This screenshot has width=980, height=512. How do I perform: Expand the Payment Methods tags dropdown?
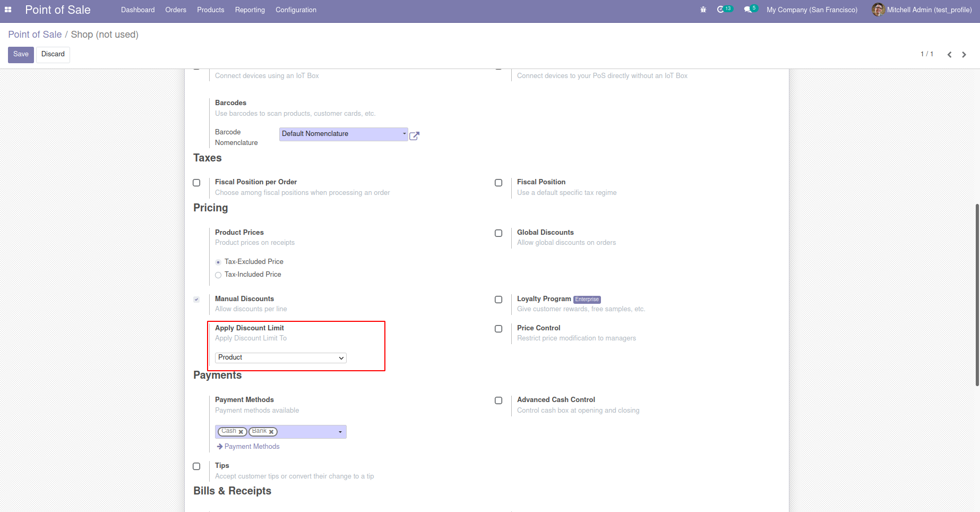(340, 432)
